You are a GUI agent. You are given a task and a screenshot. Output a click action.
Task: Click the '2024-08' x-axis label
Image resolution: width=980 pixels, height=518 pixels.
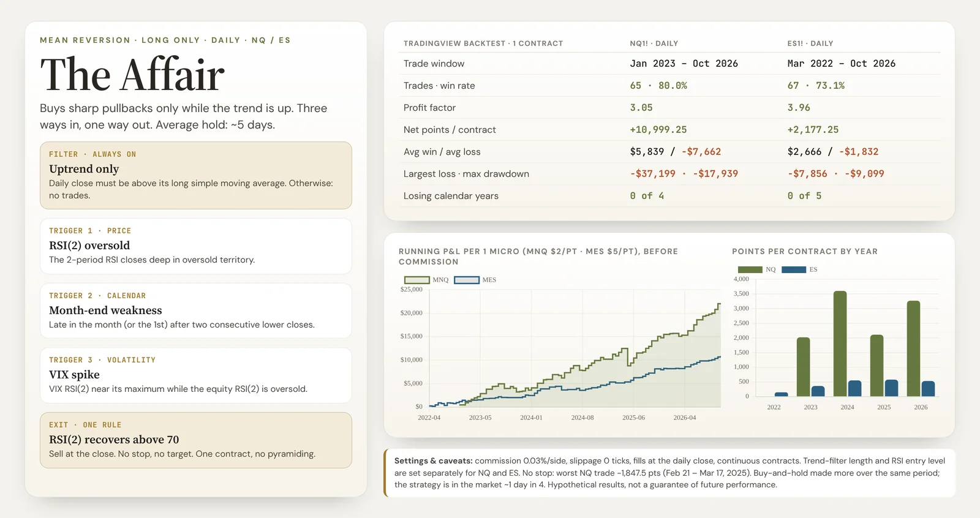pyautogui.click(x=582, y=418)
